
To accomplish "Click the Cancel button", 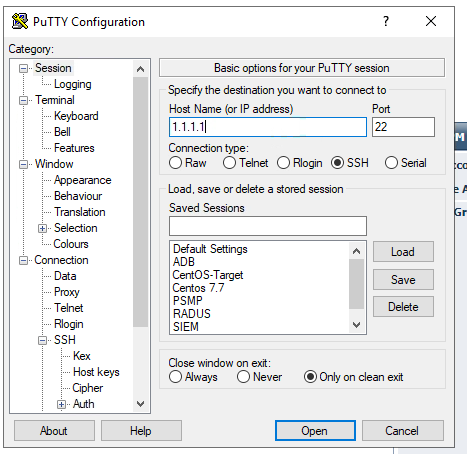I will point(403,431).
